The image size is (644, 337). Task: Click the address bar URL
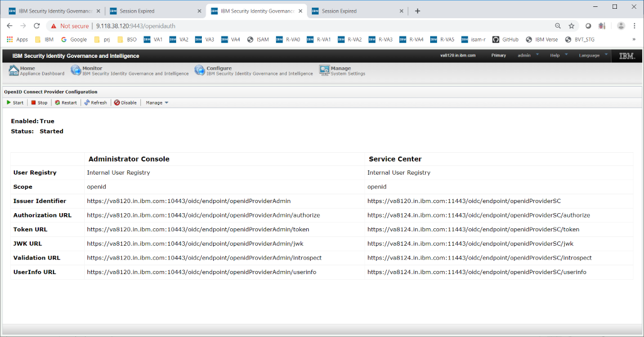click(136, 26)
